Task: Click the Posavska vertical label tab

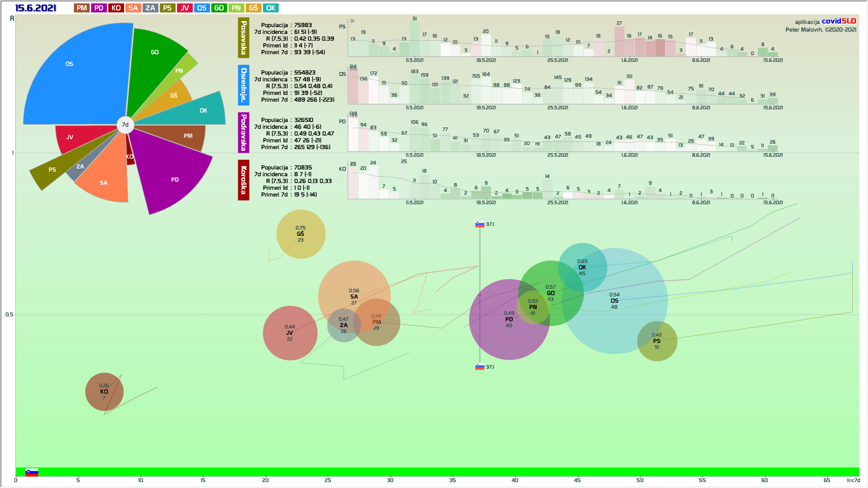Action: [x=244, y=38]
